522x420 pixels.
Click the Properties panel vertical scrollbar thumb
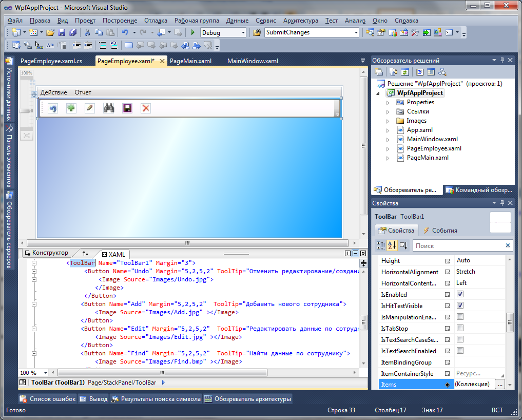[509, 322]
